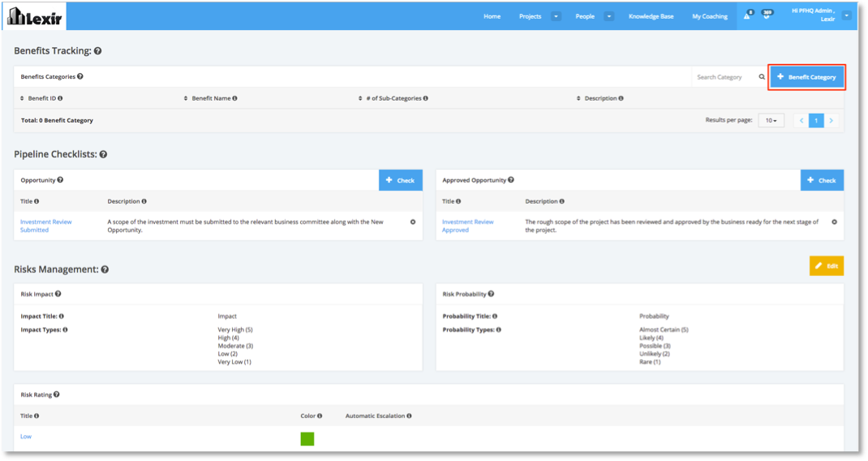Expand the Projects dropdown arrow
The image size is (868, 461).
point(556,16)
